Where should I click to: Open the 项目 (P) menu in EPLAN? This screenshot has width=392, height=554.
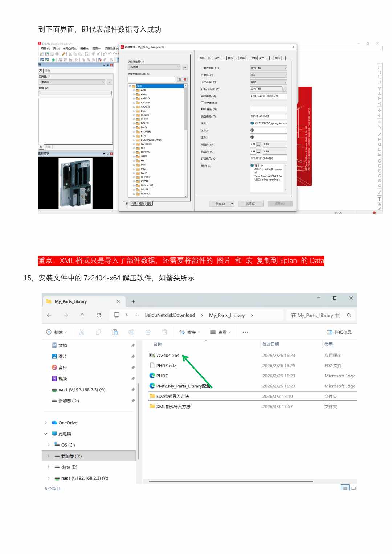[45, 48]
